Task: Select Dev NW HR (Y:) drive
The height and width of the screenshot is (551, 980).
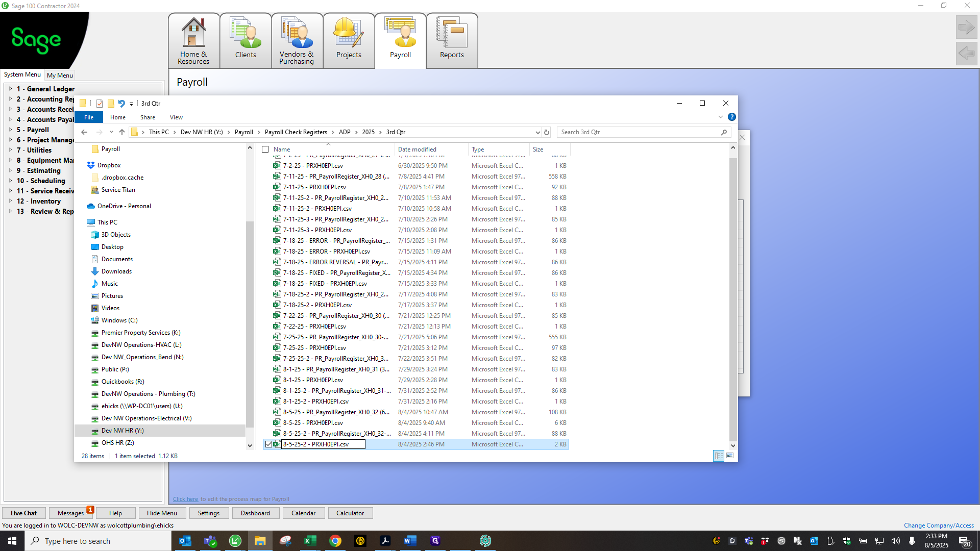Action: [x=122, y=431]
